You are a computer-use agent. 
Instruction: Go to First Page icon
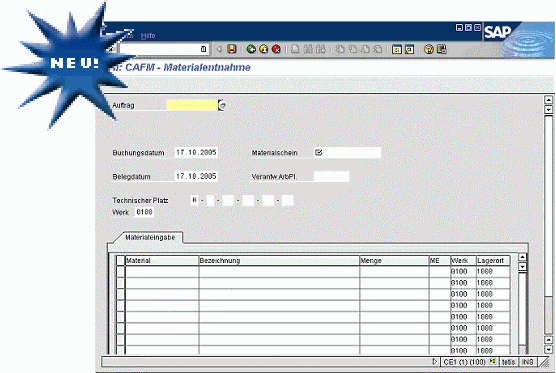pyautogui.click(x=340, y=49)
